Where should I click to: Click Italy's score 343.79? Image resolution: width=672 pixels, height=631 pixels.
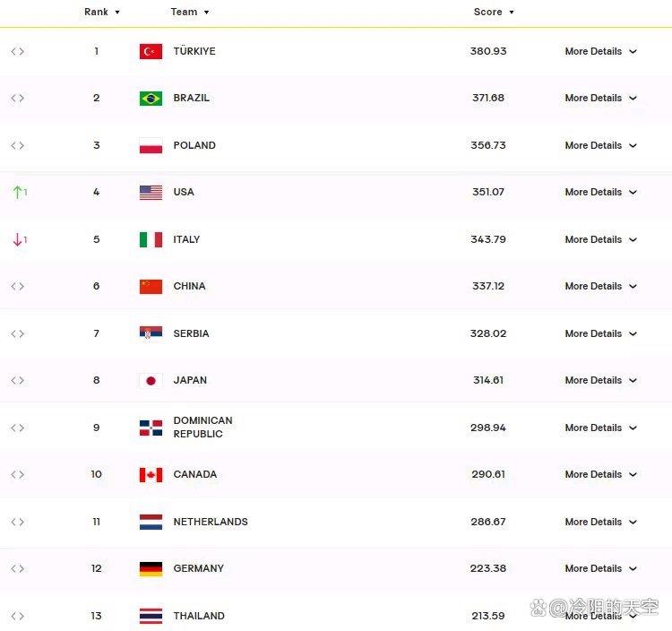coord(488,239)
